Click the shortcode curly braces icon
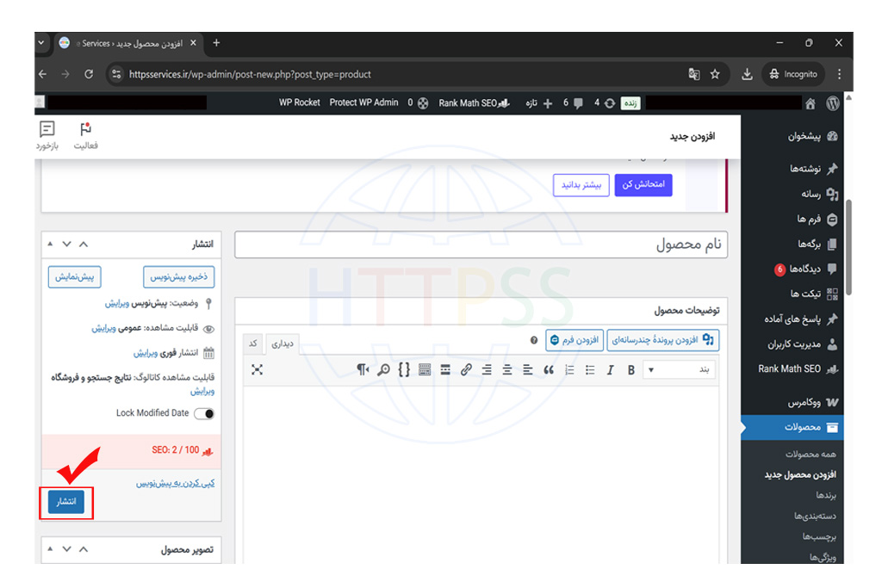 (404, 369)
